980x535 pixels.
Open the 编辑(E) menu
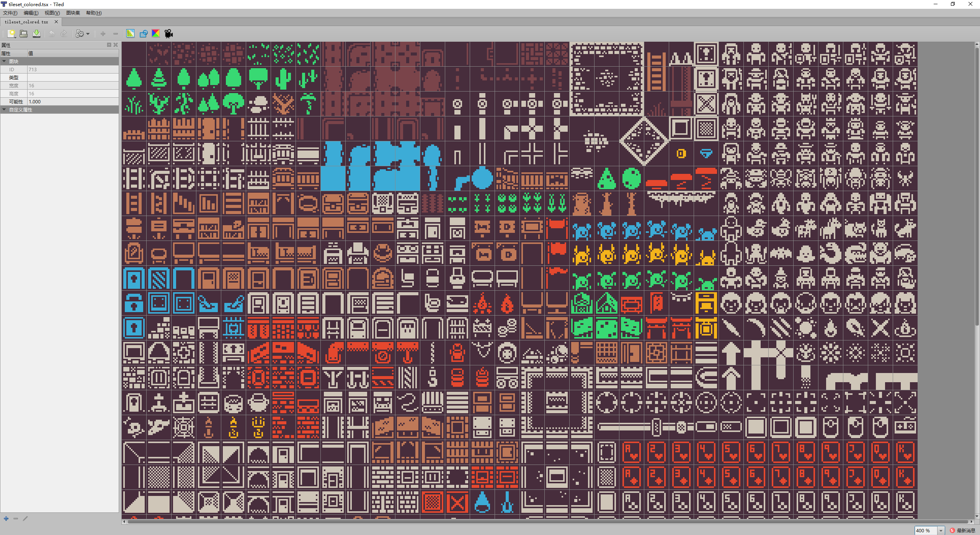[31, 13]
